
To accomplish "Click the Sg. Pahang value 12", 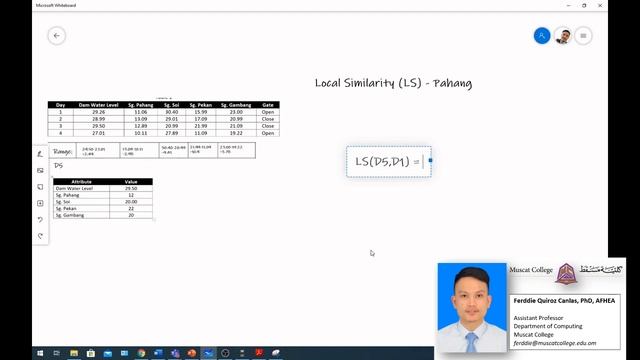I will 131,195.
